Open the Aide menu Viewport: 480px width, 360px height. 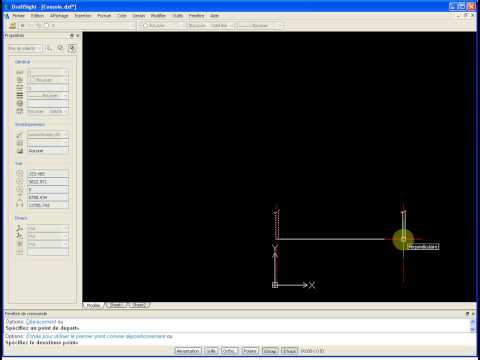pyautogui.click(x=215, y=16)
